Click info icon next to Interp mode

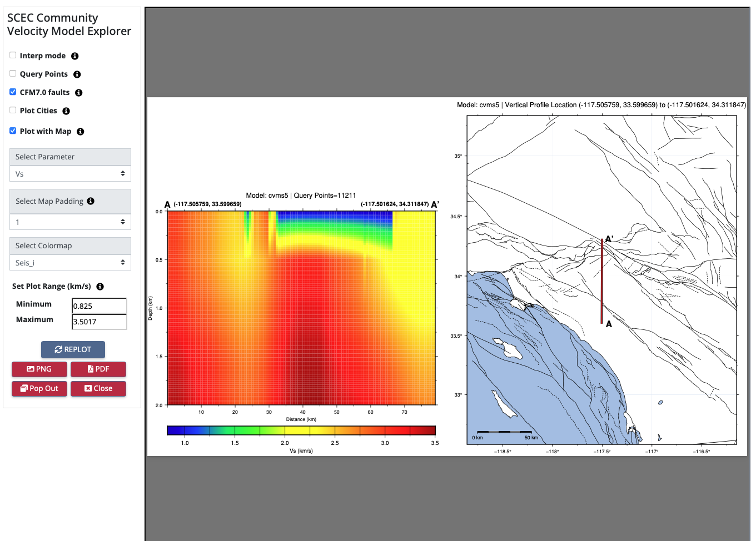point(74,56)
